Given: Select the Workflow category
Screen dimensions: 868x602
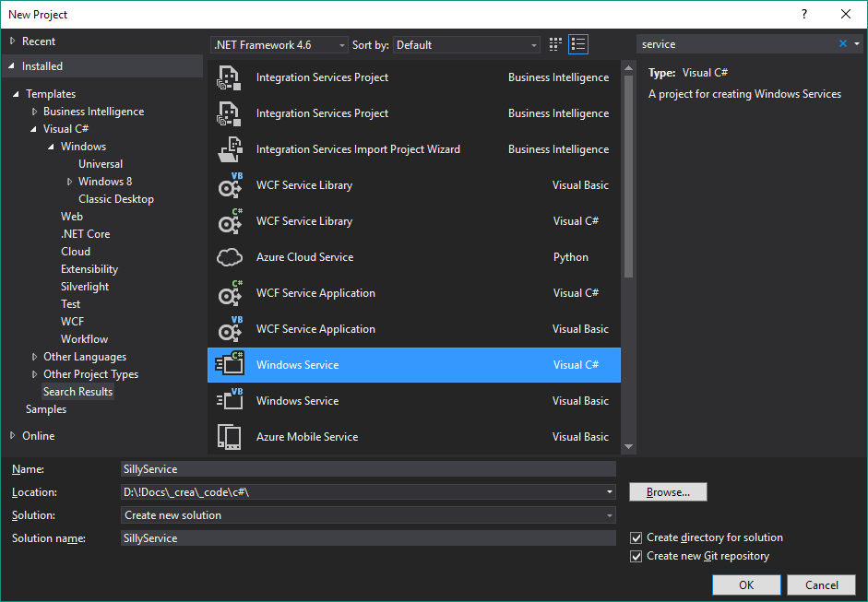Looking at the screenshot, I should coord(84,339).
